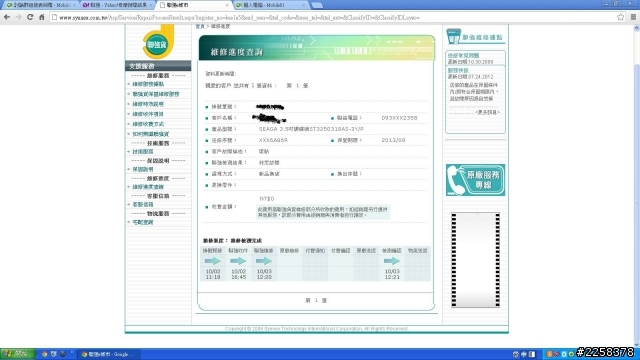Open the Windows Start button
640x360 pixels.
point(18,354)
